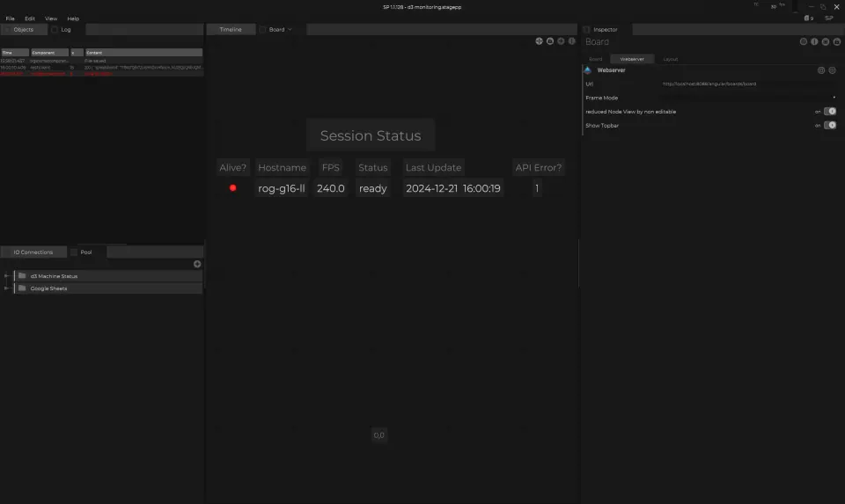Click the Webserver section second circular icon

833,70
